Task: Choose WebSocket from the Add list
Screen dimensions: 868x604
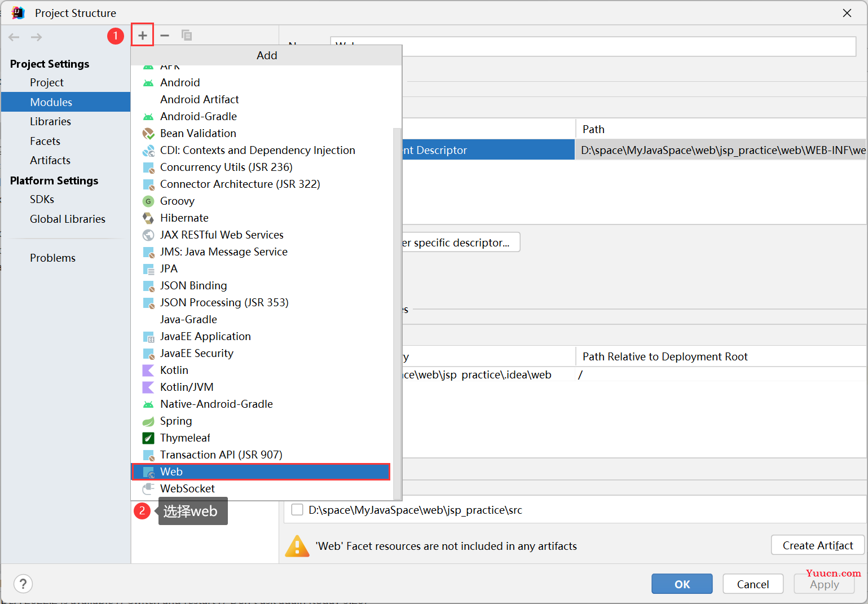Action: point(262,488)
